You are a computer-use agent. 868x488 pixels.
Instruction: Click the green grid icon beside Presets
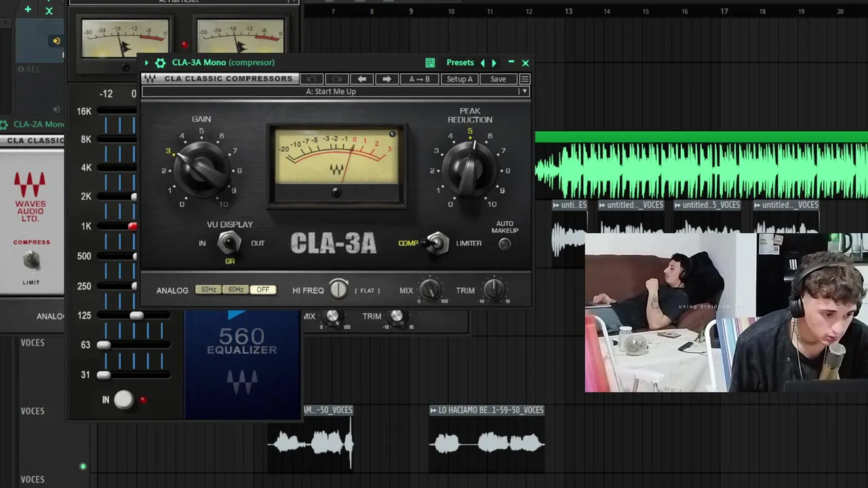click(430, 62)
